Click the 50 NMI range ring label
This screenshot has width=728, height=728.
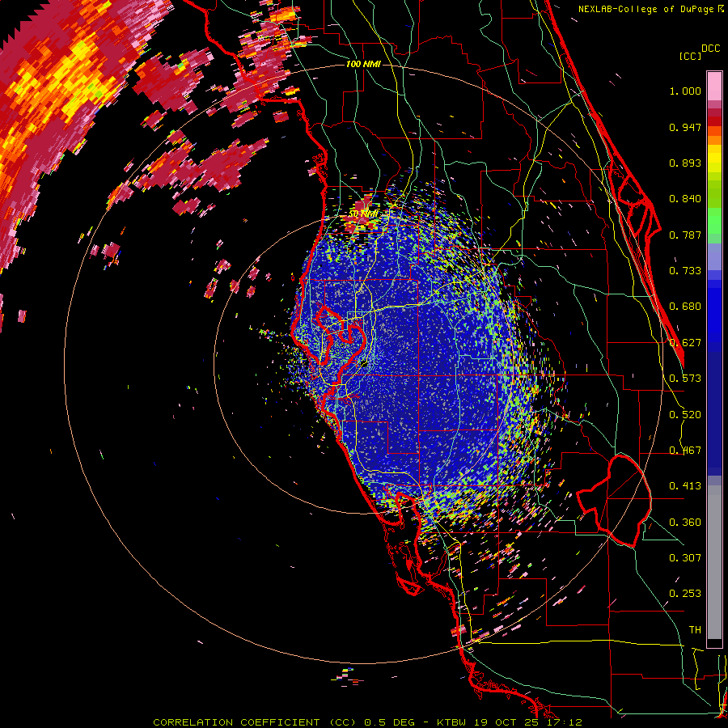(x=363, y=214)
